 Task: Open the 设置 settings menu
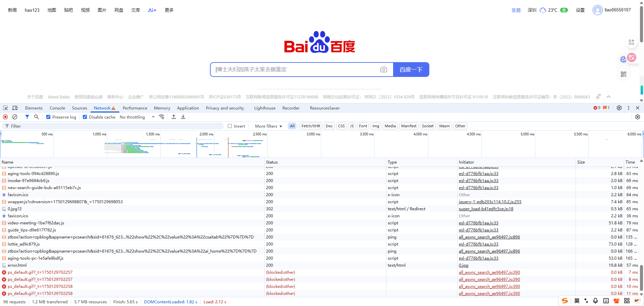pyautogui.click(x=580, y=10)
